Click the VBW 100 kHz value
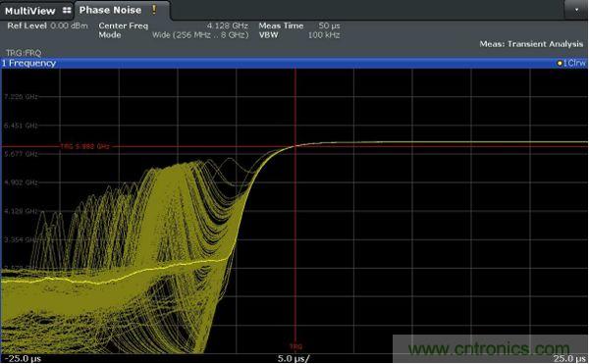The image size is (589, 364). pos(324,35)
